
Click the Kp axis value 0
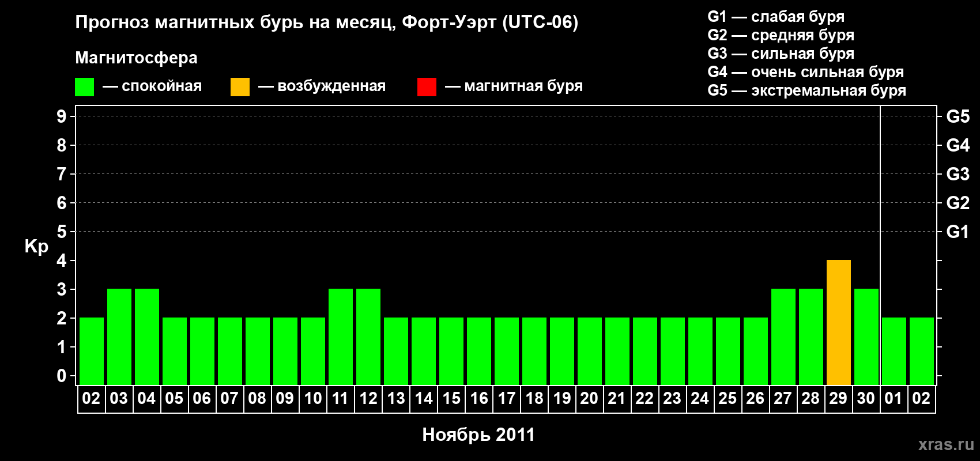[x=62, y=376]
